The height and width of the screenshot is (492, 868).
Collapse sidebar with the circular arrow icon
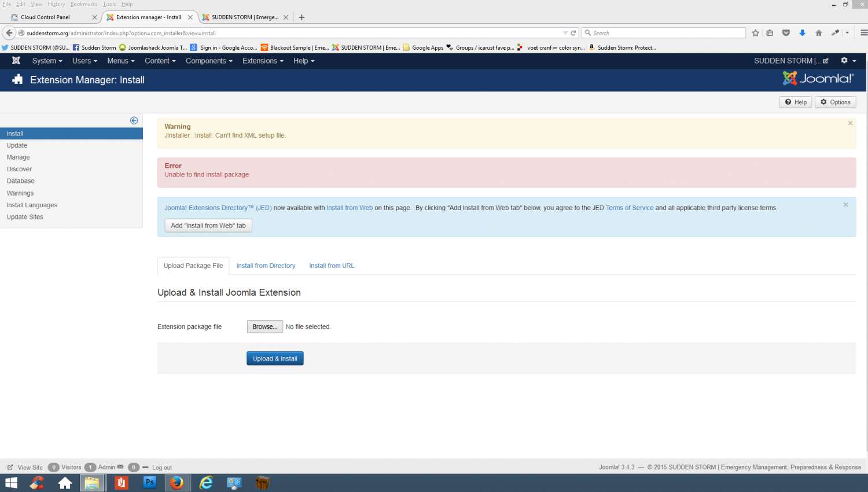click(x=134, y=120)
